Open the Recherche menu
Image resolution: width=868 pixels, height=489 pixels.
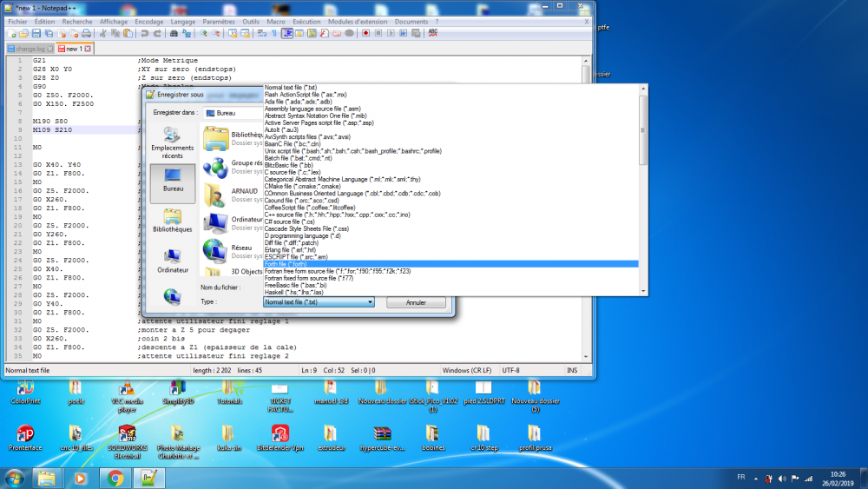pyautogui.click(x=77, y=22)
